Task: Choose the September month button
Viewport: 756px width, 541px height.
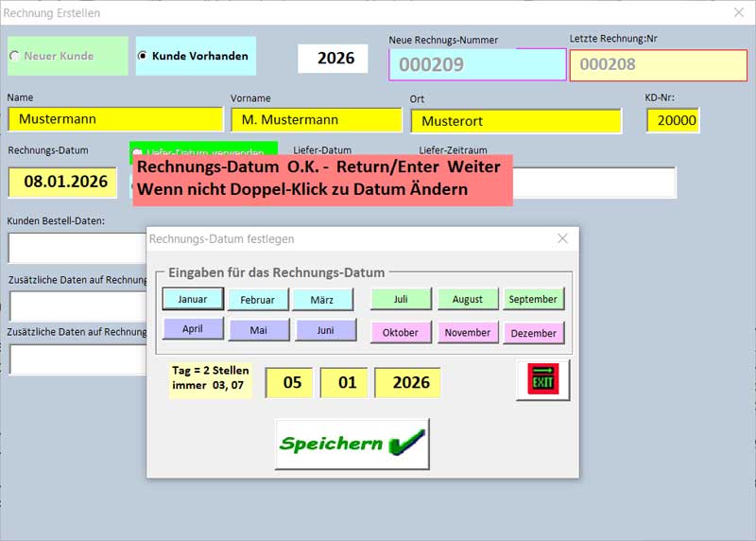Action: point(533,299)
